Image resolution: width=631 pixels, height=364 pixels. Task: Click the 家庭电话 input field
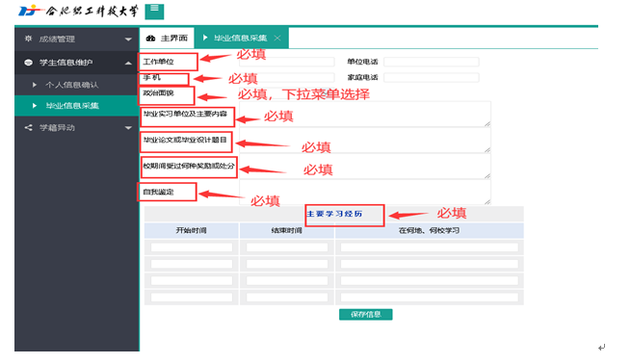432,77
